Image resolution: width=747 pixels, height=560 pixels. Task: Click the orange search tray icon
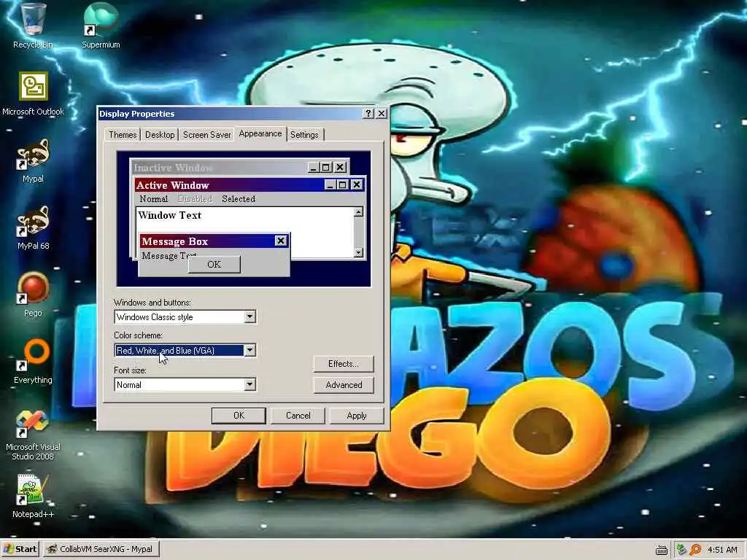coord(695,550)
